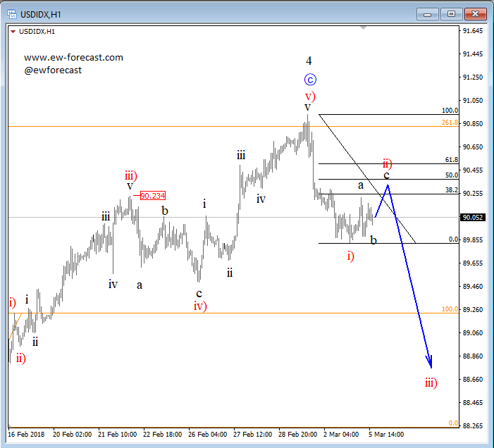The image size is (494, 448).
Task: Click the orange 100.0 Fibonacci label
Action: (x=450, y=309)
